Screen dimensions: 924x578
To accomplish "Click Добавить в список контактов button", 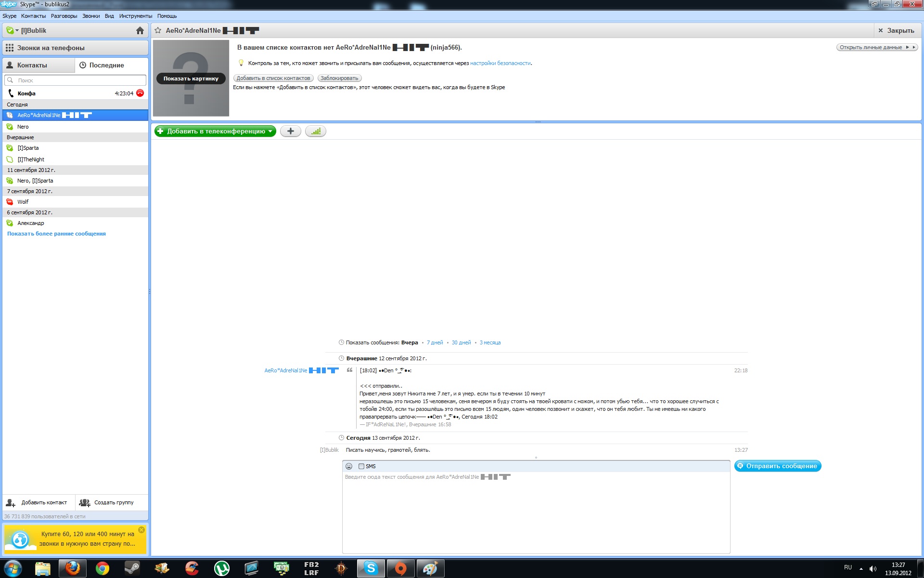I will (273, 78).
